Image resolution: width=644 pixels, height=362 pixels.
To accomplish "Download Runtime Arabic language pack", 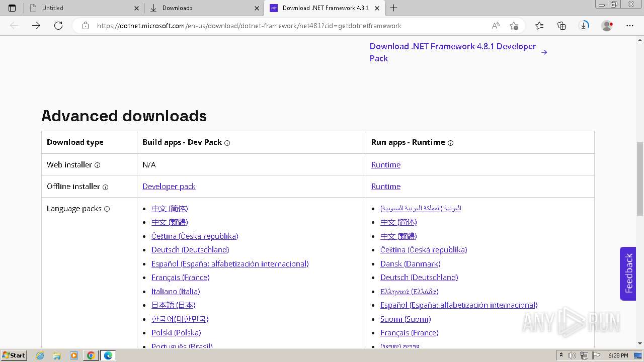I will coord(421,208).
